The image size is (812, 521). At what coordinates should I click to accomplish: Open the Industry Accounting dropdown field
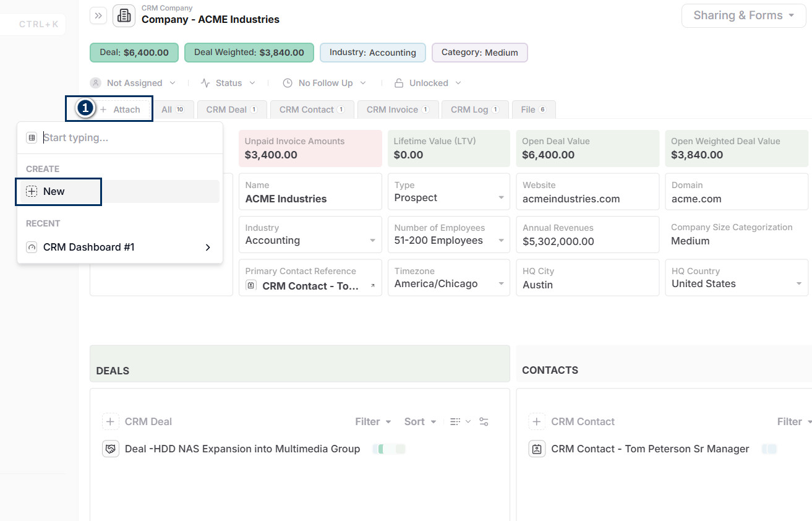coord(310,235)
